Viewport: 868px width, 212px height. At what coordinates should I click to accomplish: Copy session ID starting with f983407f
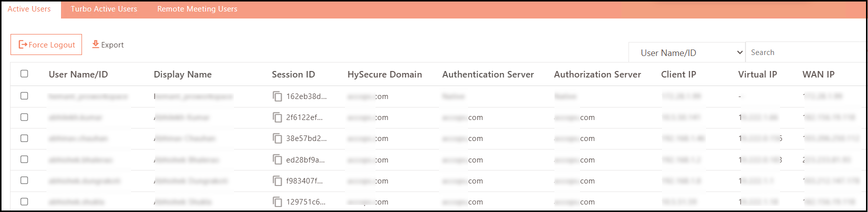[x=277, y=180]
